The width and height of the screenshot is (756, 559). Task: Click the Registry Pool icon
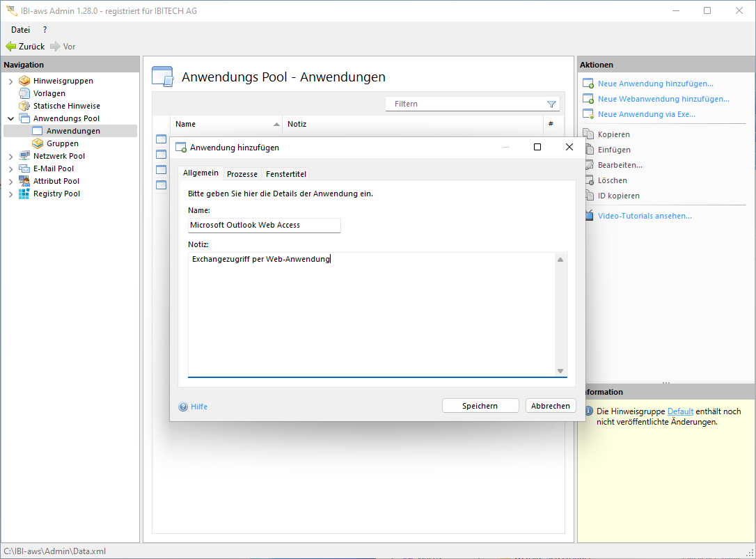[x=24, y=194]
